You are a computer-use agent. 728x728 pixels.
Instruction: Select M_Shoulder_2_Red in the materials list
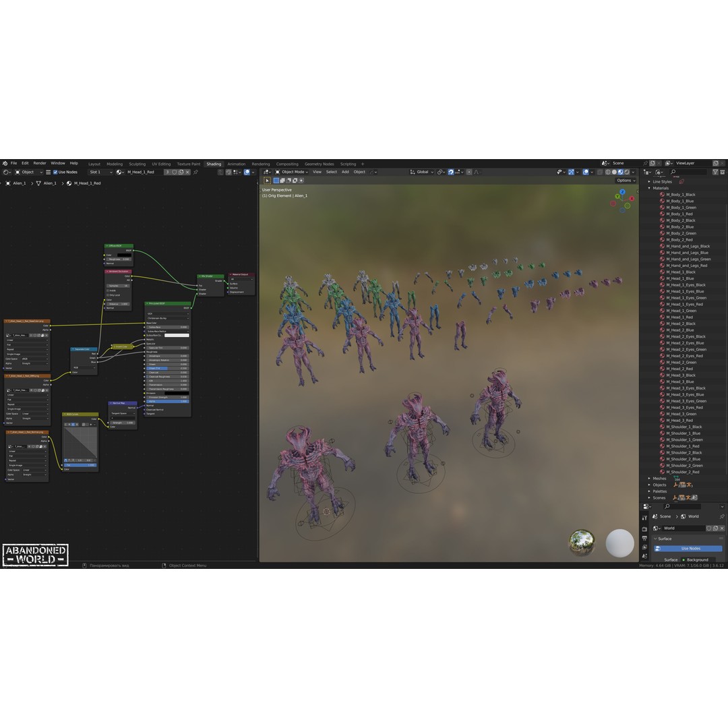point(682,472)
